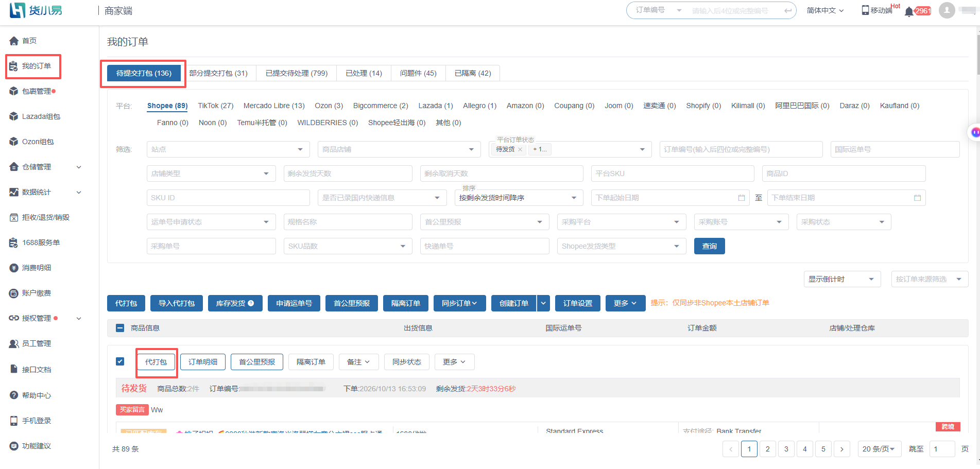Viewport: 980px width, 469px height.
Task: Open the 店铺类型 dropdown
Action: [x=211, y=173]
